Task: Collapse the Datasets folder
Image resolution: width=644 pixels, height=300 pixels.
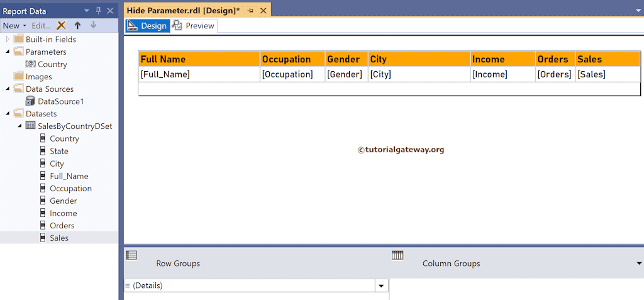Action: 8,113
